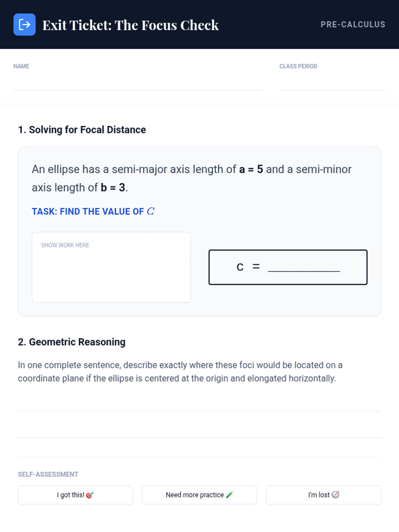Click the bold 'a = 5' in the problem

click(x=251, y=169)
